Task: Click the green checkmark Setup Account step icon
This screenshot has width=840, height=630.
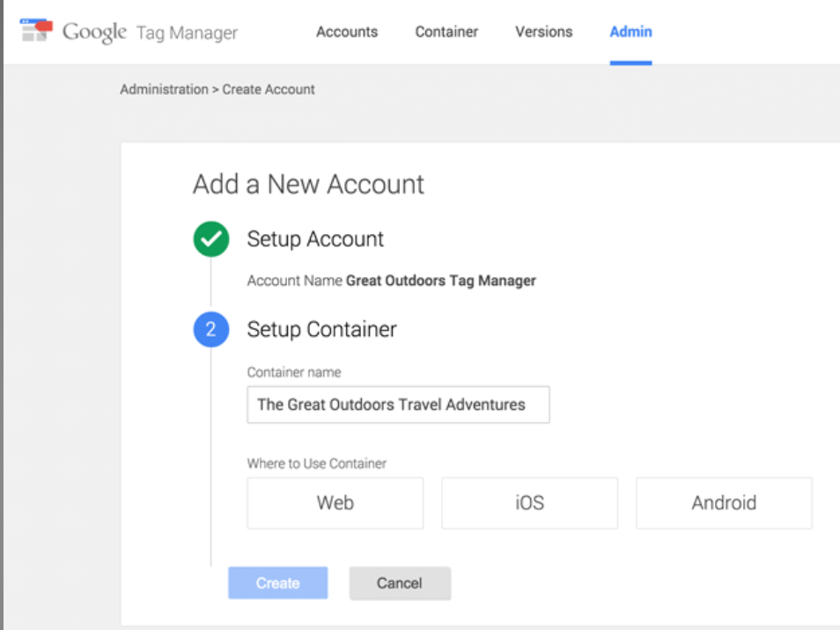Action: pos(211,239)
